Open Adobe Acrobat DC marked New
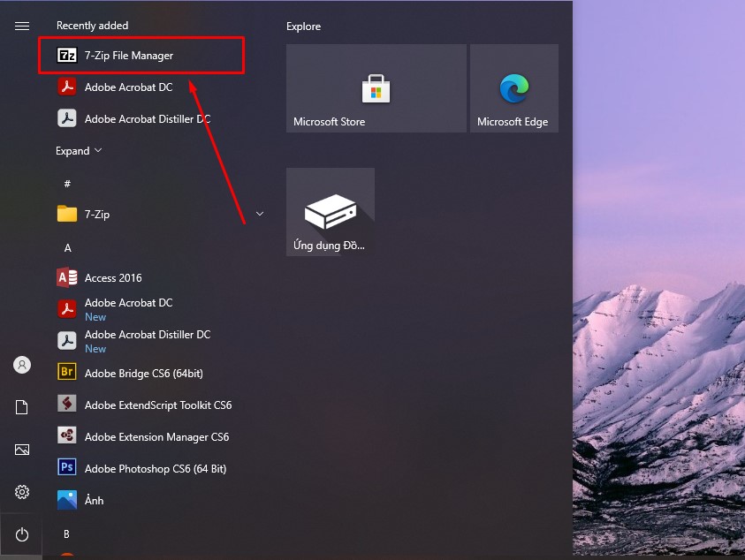The height and width of the screenshot is (560, 745). (x=127, y=309)
